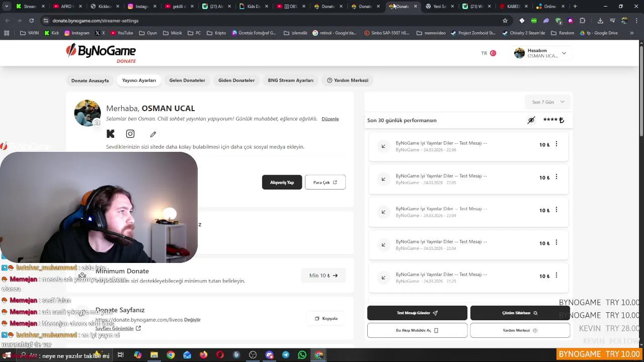
Task: Open a new browser tab
Action: pos(575,7)
